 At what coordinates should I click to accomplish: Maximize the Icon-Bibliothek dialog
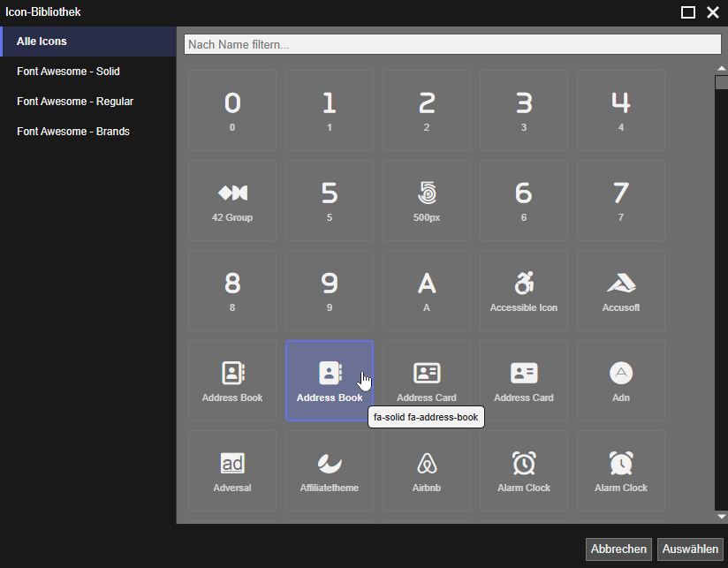coord(687,12)
